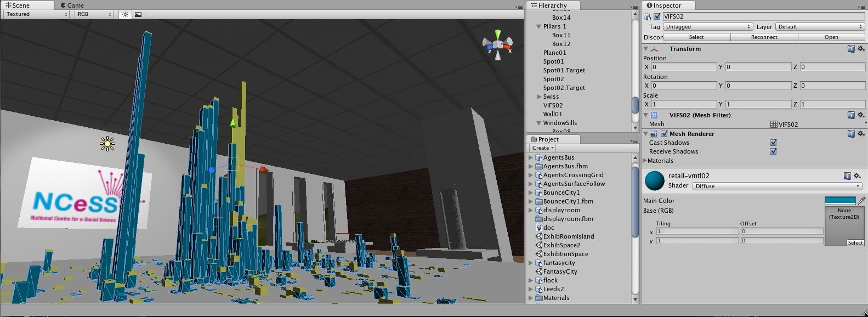Grab the blue Z-axis move handle

212,171
